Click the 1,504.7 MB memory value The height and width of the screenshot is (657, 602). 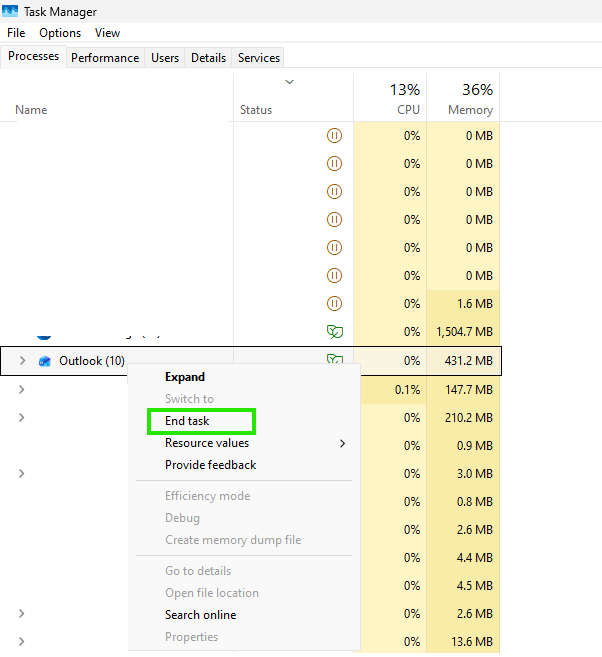pyautogui.click(x=464, y=332)
